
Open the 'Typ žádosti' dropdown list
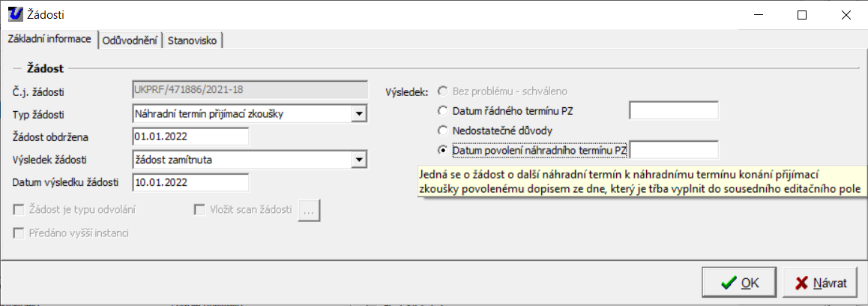359,115
